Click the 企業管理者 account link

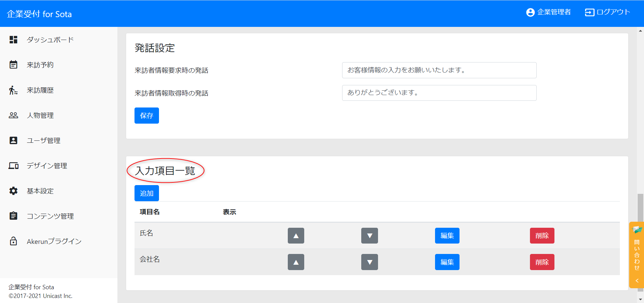548,12
